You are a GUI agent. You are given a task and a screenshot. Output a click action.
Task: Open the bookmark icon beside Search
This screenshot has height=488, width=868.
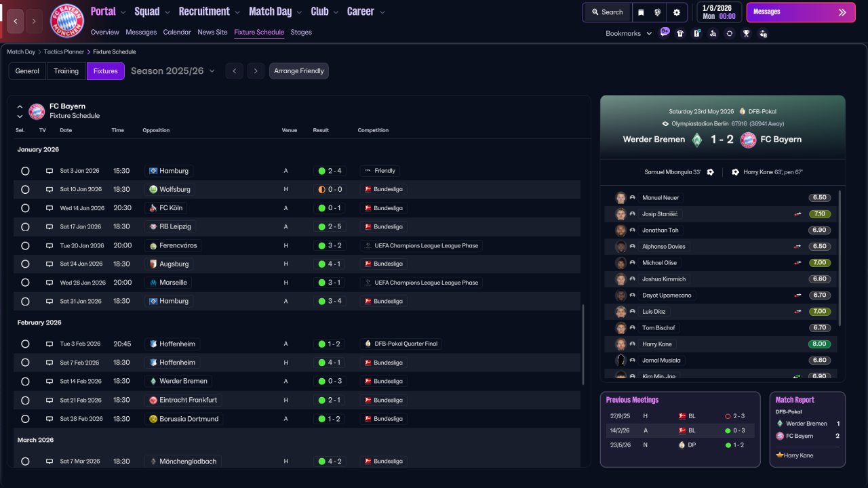(x=641, y=12)
